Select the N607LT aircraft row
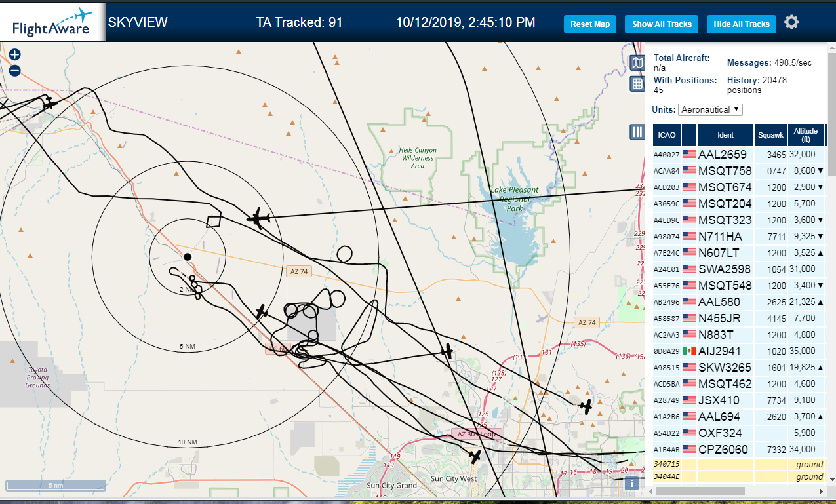The image size is (836, 504). pyautogui.click(x=738, y=253)
